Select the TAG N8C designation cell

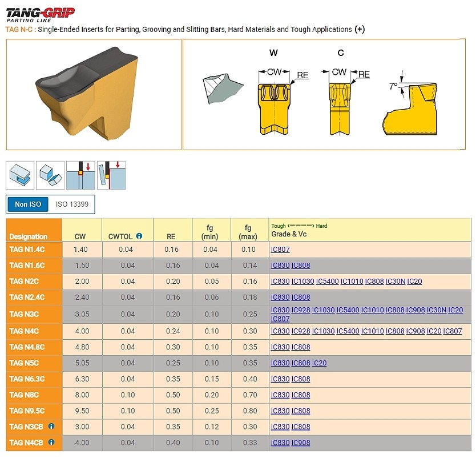coord(34,395)
